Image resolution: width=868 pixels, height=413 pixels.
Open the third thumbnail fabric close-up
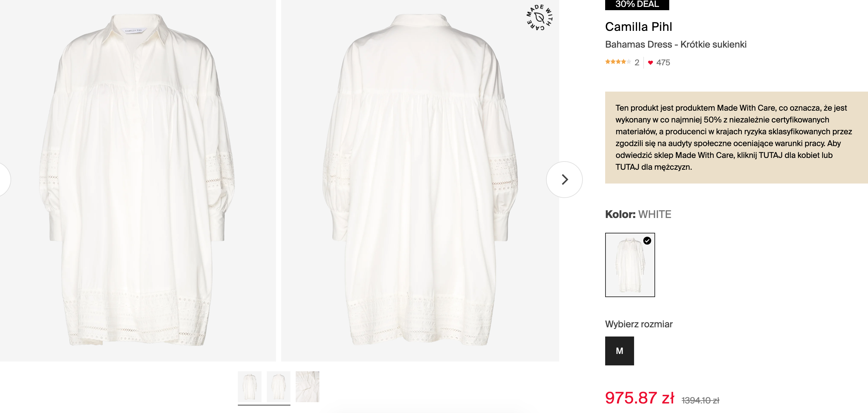pyautogui.click(x=307, y=386)
